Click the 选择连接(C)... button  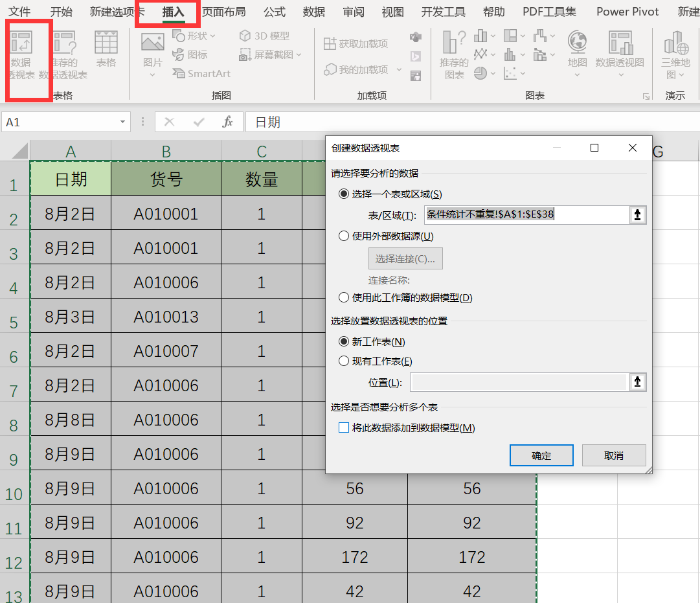click(405, 258)
